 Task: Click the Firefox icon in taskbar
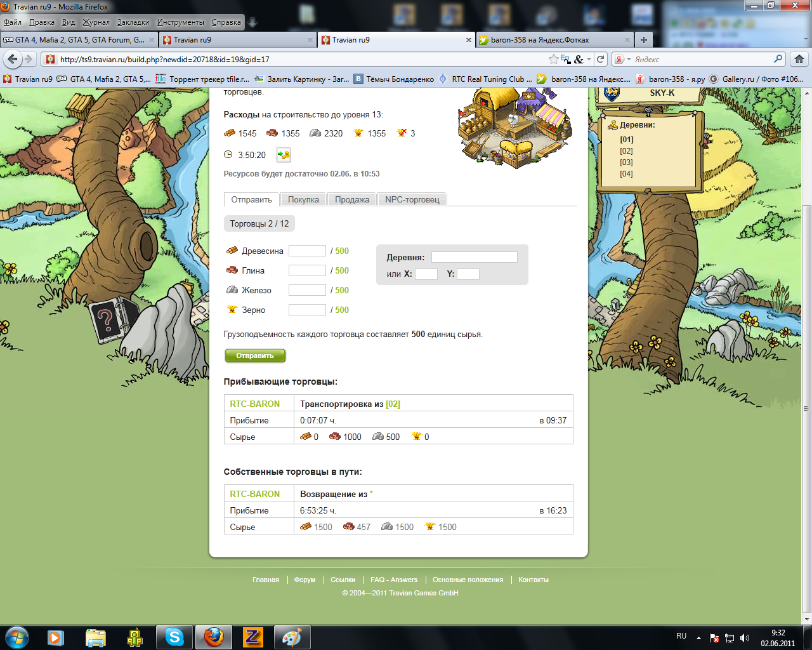tap(214, 637)
